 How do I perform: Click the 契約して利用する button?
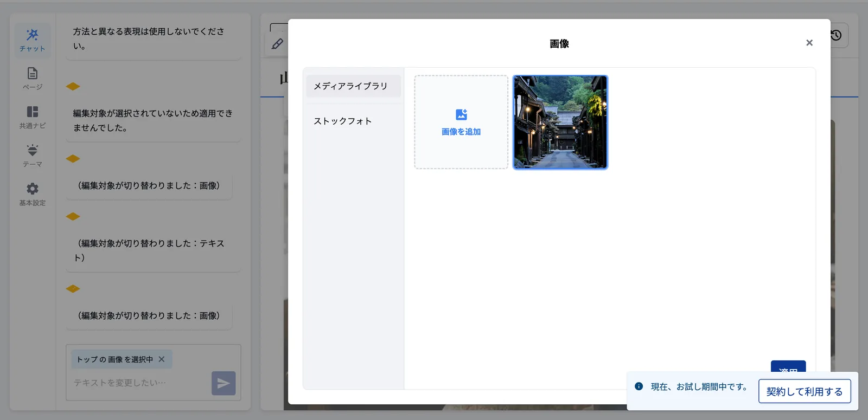pyautogui.click(x=805, y=391)
